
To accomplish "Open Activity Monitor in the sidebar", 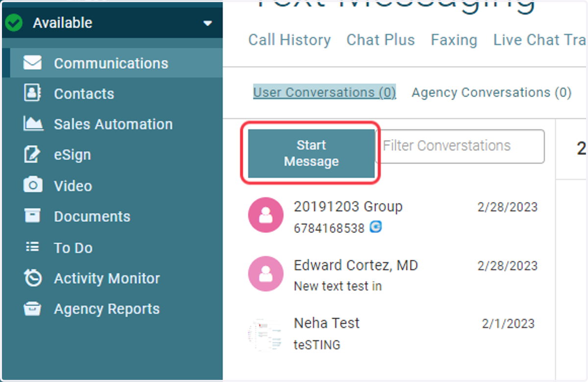I will pyautogui.click(x=112, y=278).
